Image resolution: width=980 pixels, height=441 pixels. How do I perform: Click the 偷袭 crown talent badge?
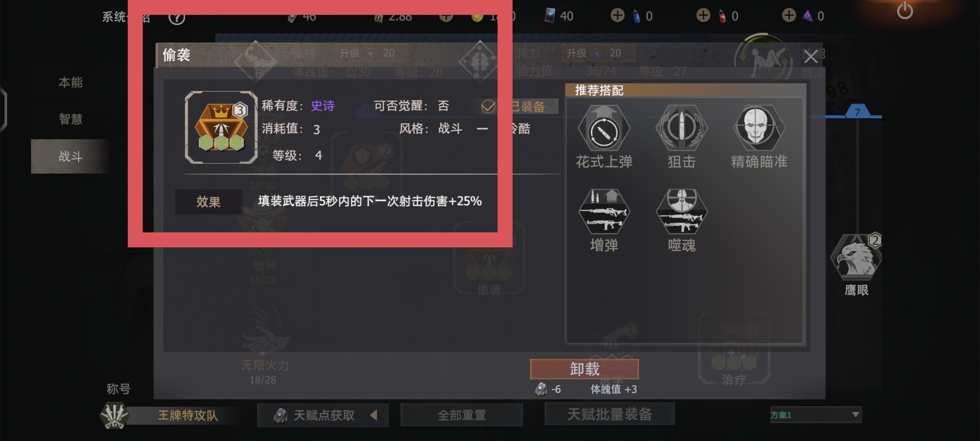pos(221,127)
